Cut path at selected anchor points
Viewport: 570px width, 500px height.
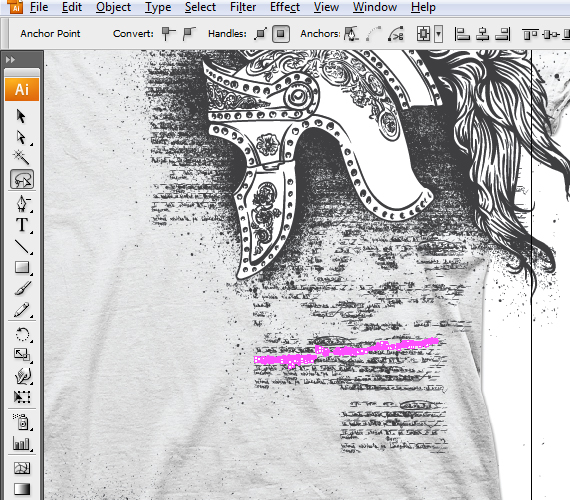tap(396, 34)
